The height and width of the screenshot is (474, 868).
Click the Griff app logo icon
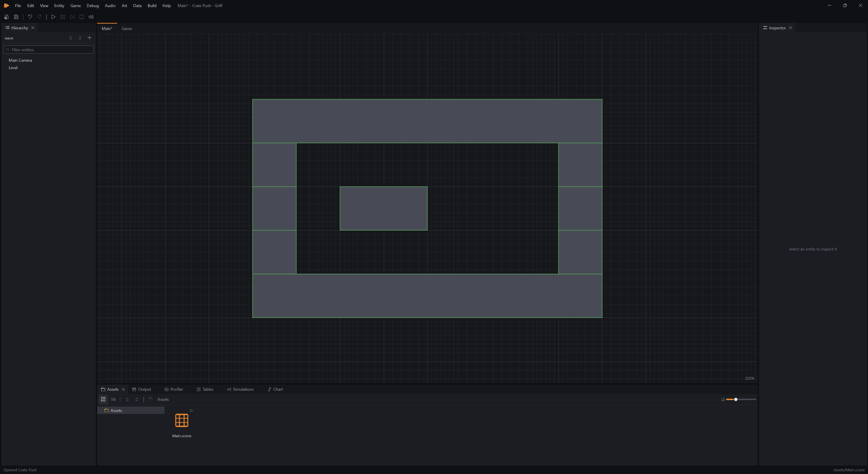point(7,5)
